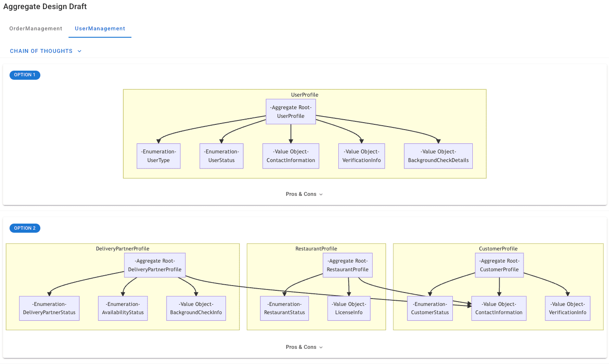This screenshot has height=364, width=609.
Task: Select the AvailabilityStatus enumeration node
Action: [123, 308]
